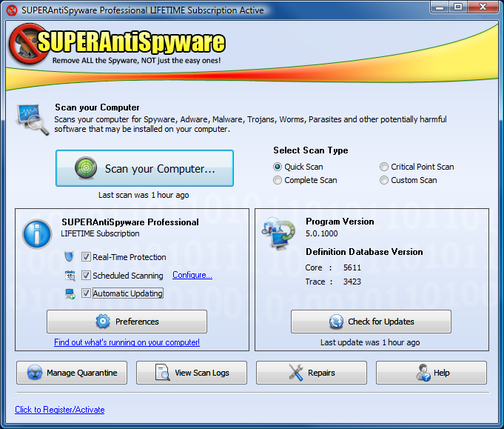Close the SUPERAntiSpyware window

coord(483,7)
